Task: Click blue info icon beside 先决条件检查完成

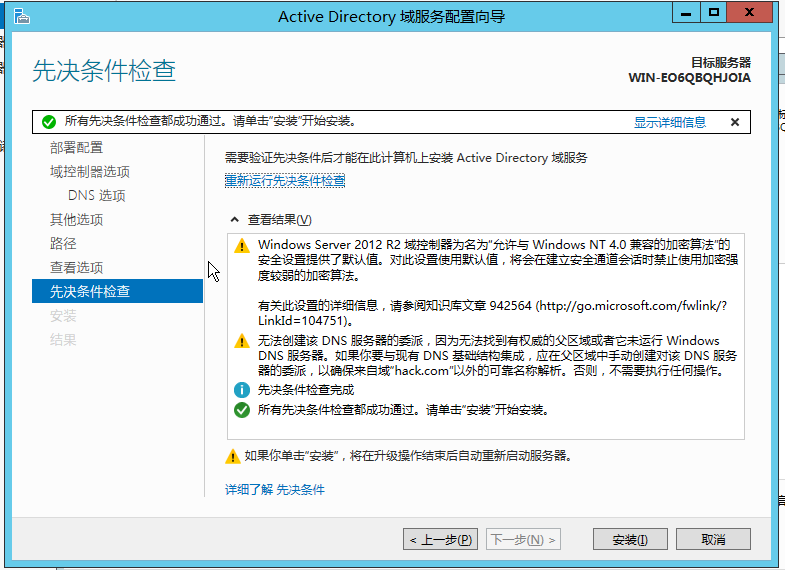Action: pyautogui.click(x=242, y=390)
